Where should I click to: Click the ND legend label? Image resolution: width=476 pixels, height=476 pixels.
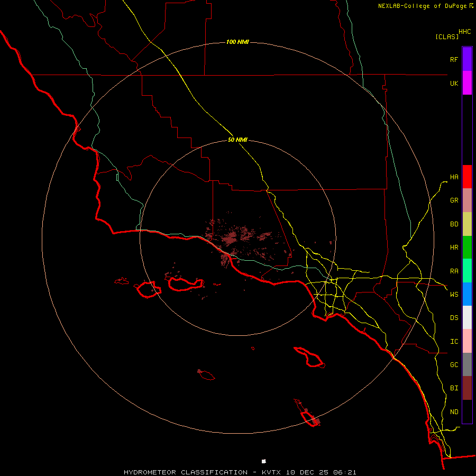454,412
